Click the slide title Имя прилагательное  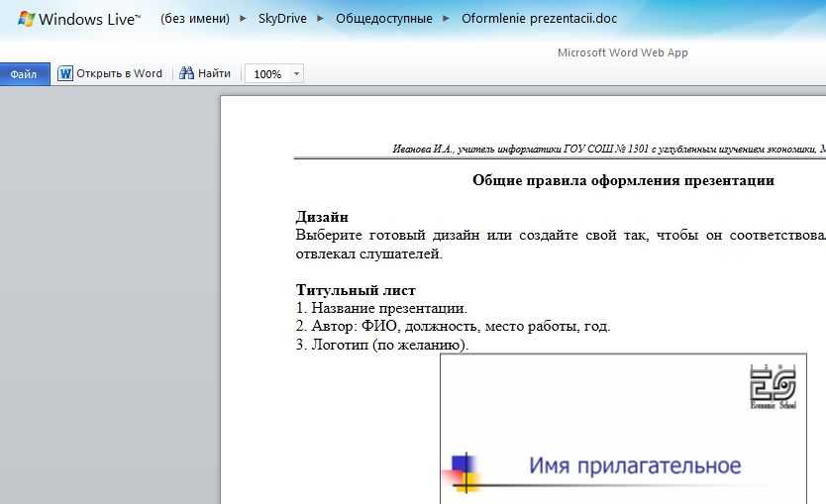click(x=634, y=465)
